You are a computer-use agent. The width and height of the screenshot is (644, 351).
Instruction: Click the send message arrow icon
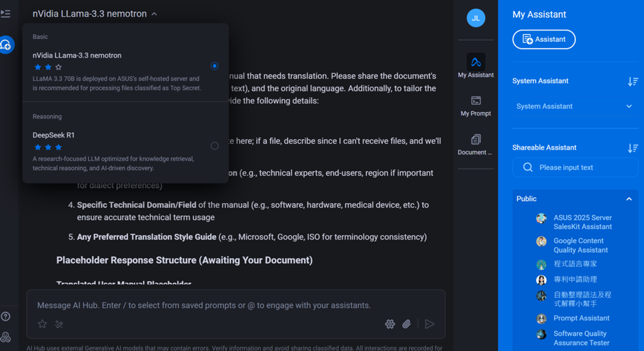coord(429,324)
